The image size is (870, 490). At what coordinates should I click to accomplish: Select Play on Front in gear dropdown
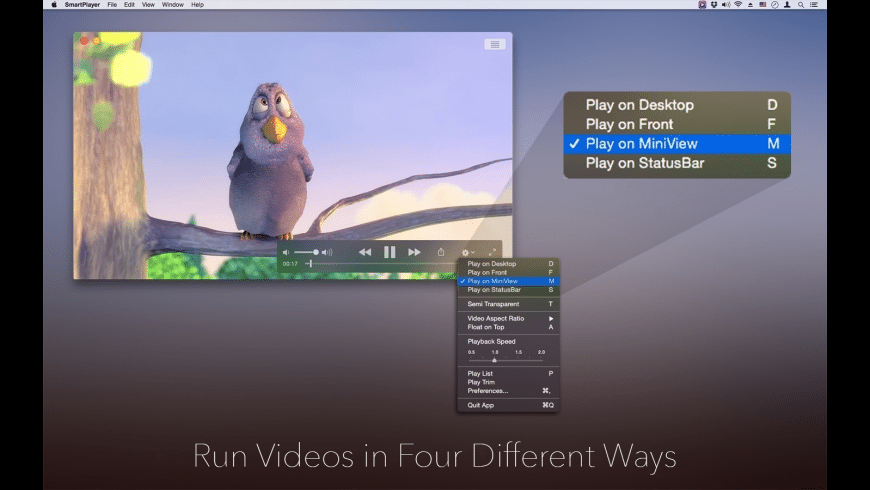[x=508, y=272]
